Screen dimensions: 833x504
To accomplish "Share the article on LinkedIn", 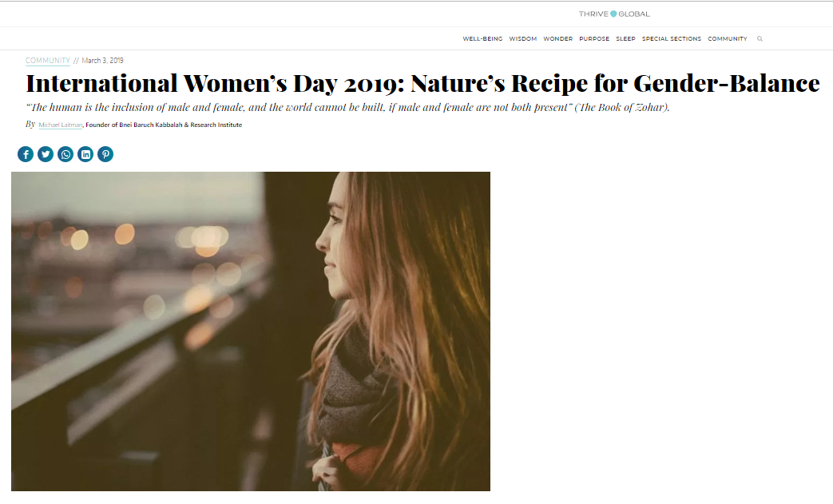I will [85, 154].
